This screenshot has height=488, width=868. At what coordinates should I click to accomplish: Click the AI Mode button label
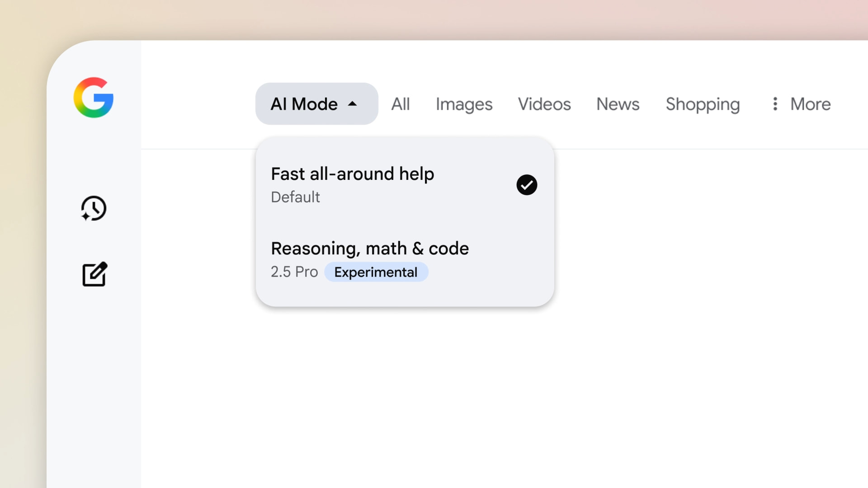point(304,104)
